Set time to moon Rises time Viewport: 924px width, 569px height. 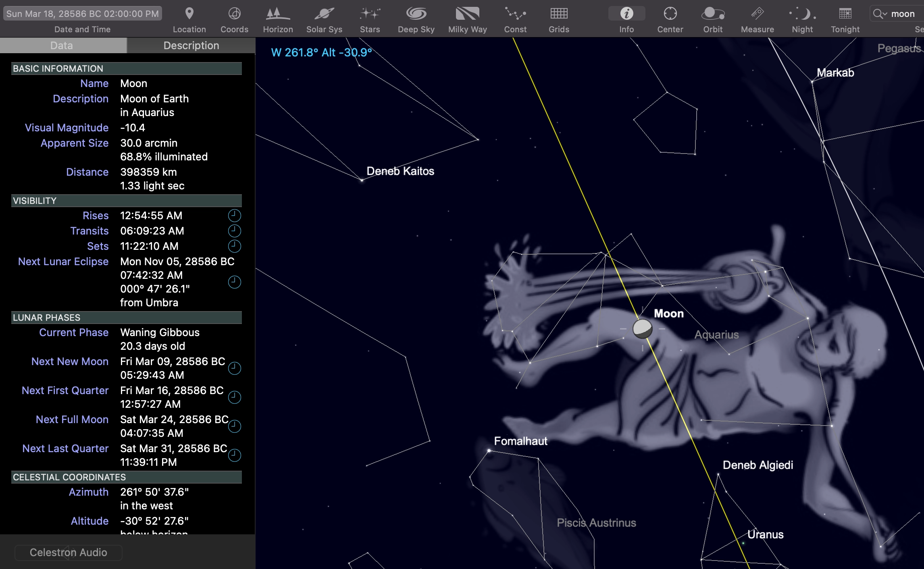[x=234, y=216]
